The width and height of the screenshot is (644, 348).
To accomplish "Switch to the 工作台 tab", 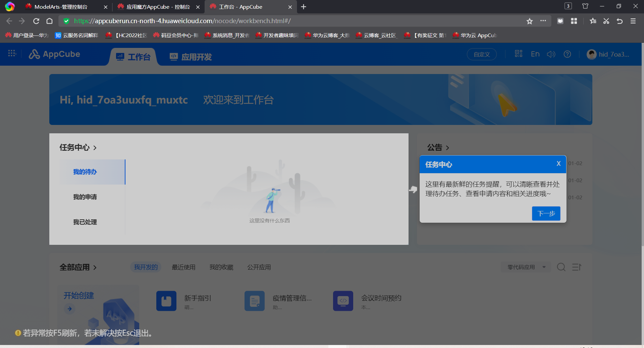I will click(x=133, y=57).
